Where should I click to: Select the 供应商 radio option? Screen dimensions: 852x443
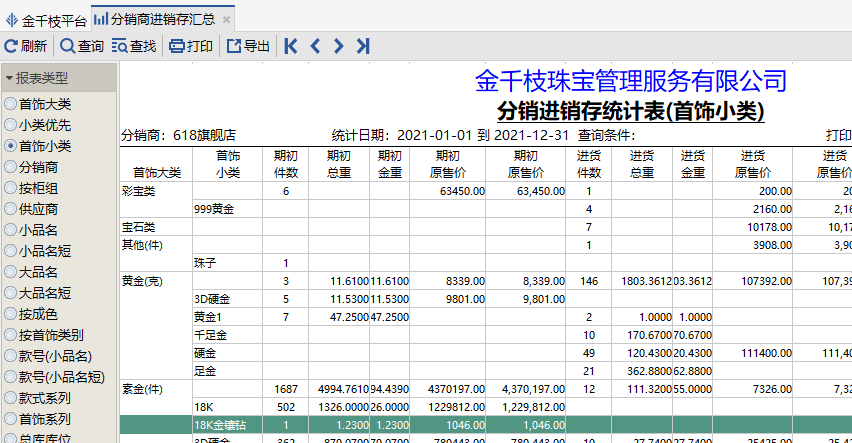click(10, 209)
